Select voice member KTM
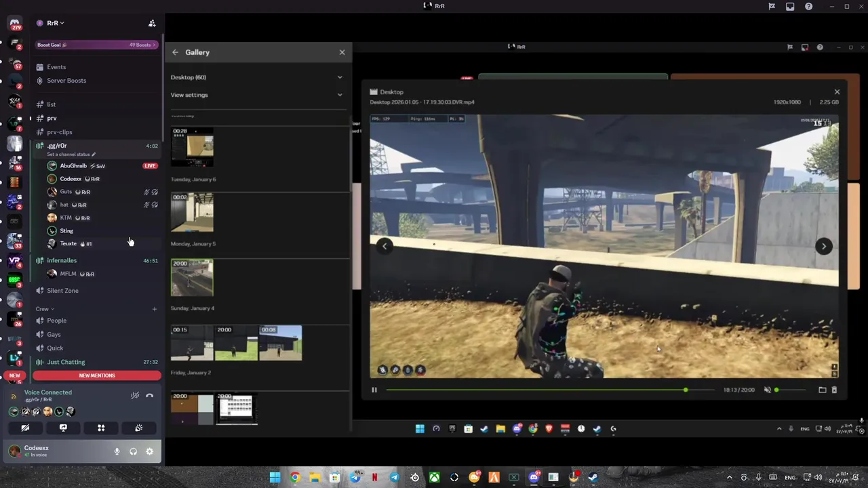 tap(102, 218)
